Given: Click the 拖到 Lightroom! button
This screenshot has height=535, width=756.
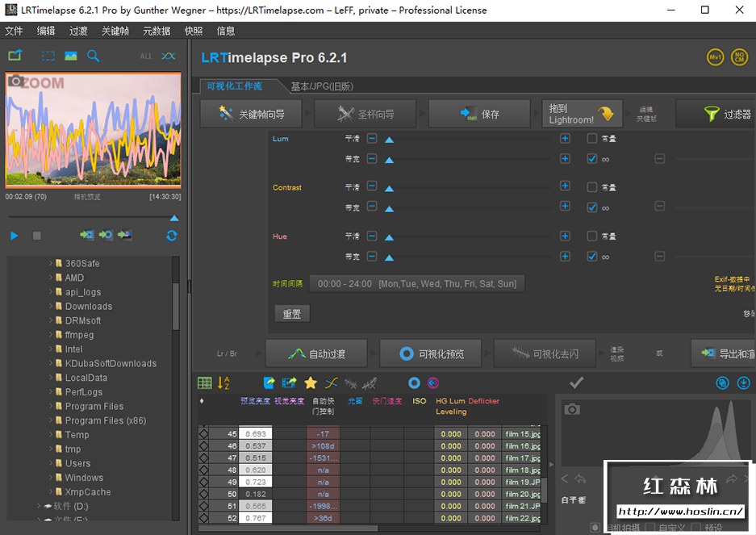Looking at the screenshot, I should 583,114.
